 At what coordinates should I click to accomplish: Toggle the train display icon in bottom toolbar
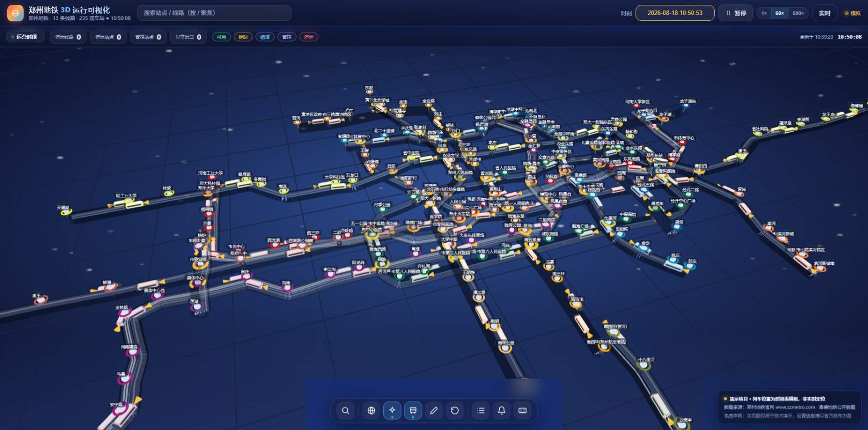[x=413, y=411]
